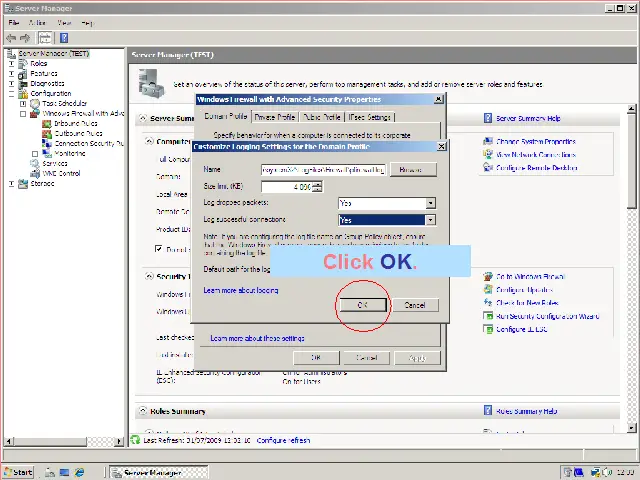Screen dimensions: 640x480
Task: Toggle the checkbox in the Computer Information section
Action: (x=159, y=248)
